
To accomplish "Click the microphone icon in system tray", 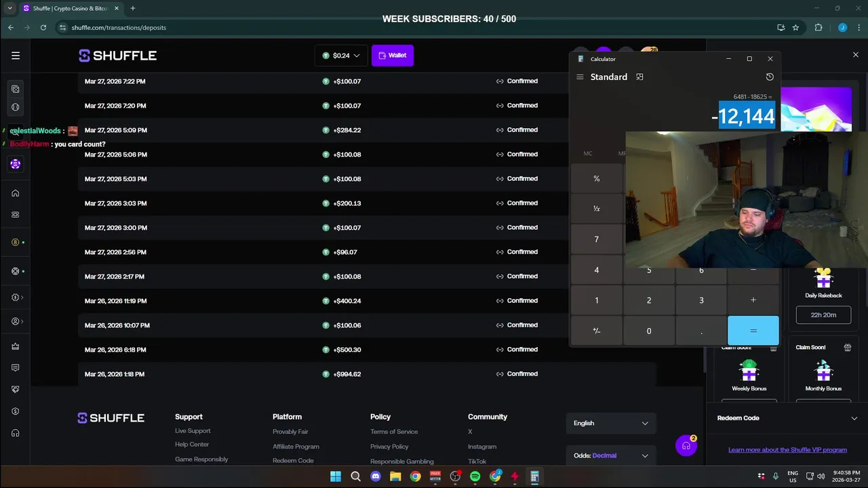I will pyautogui.click(x=775, y=476).
